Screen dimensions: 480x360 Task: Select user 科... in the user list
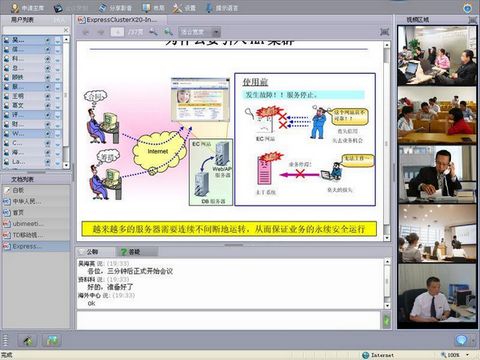coord(32,59)
